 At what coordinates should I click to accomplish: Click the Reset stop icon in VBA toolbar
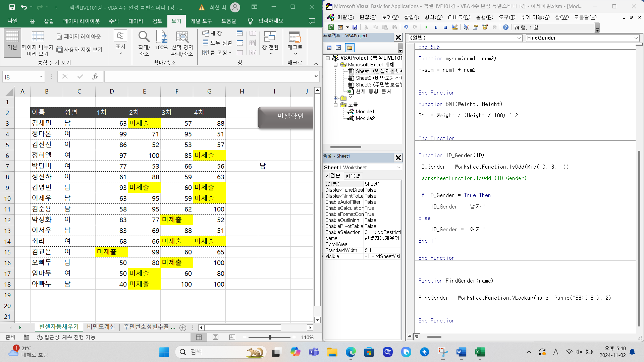[445, 27]
